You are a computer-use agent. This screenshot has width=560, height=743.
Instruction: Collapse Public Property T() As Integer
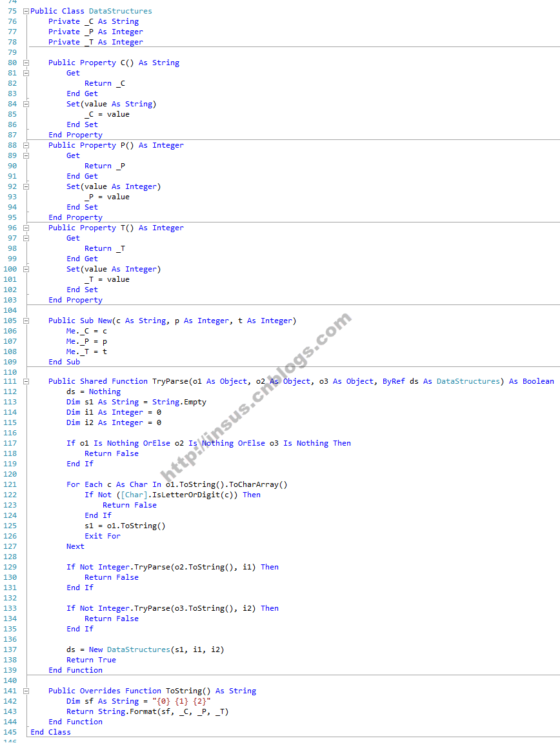26,228
